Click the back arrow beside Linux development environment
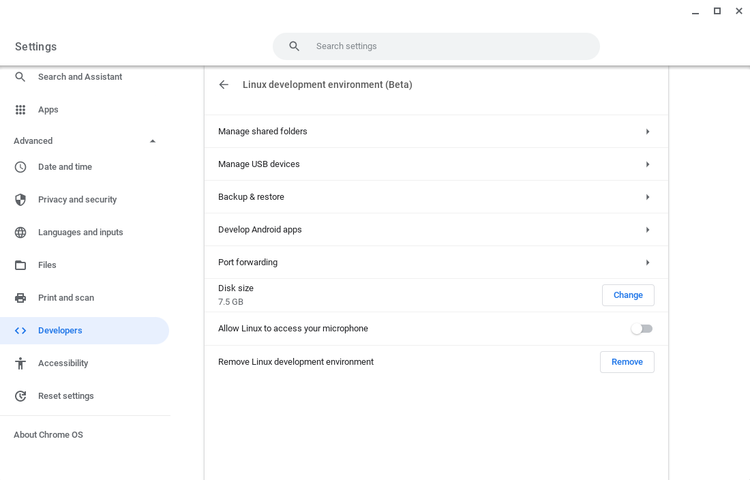The width and height of the screenshot is (750, 480). (224, 85)
